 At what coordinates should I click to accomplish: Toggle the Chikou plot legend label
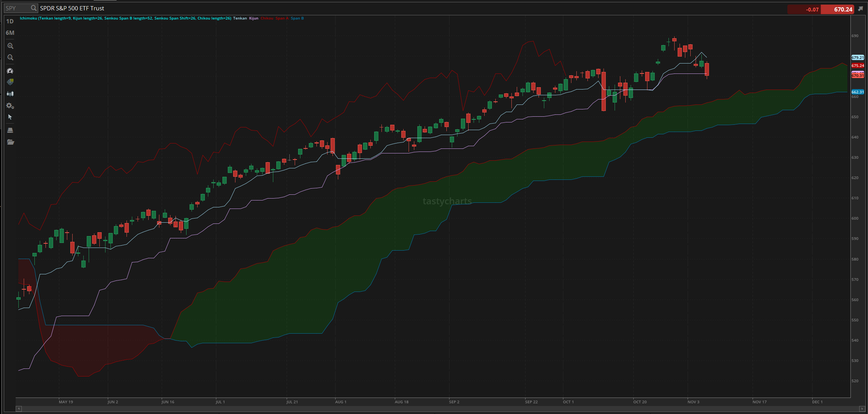[x=267, y=18]
